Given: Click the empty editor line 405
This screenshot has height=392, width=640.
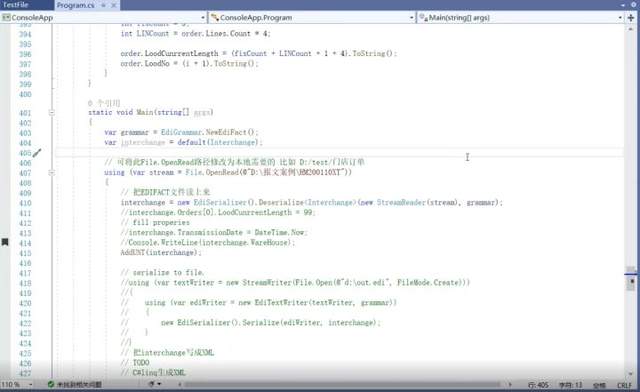Looking at the screenshot, I should [x=339, y=153].
